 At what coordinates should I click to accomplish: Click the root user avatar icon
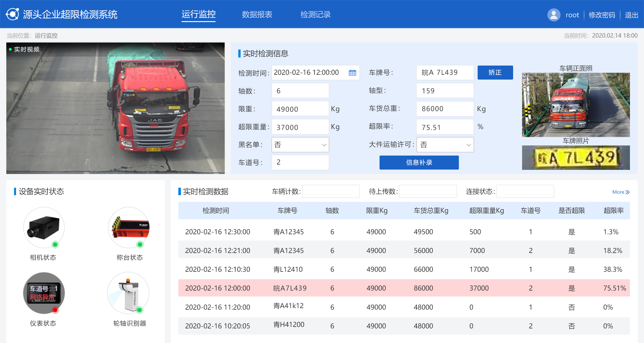554,15
